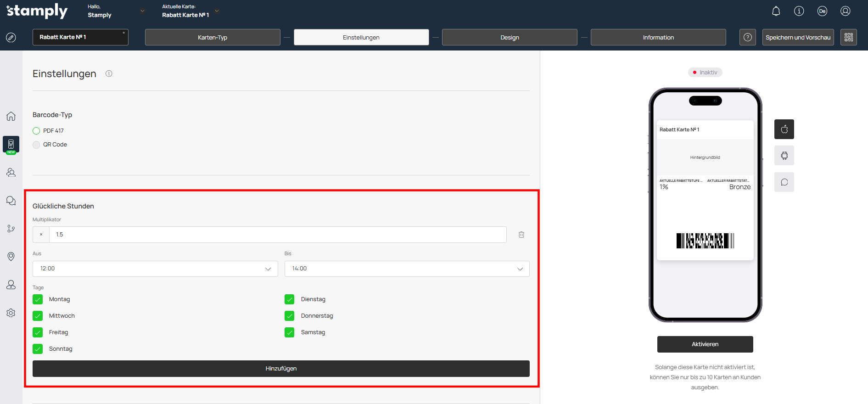
Task: Open user account profile icon
Action: (845, 11)
